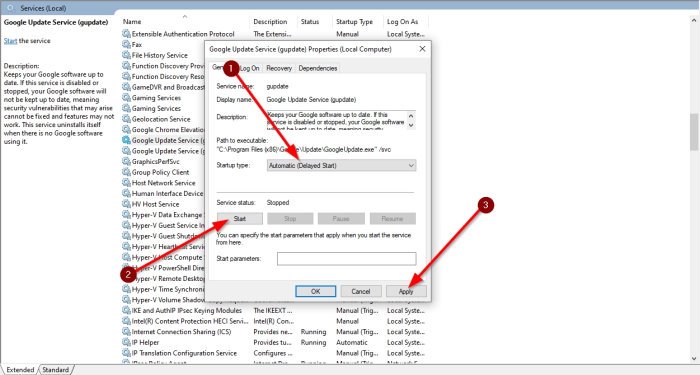This screenshot has height=375, width=700.
Task: Click the Start the service link
Action: tap(10, 41)
